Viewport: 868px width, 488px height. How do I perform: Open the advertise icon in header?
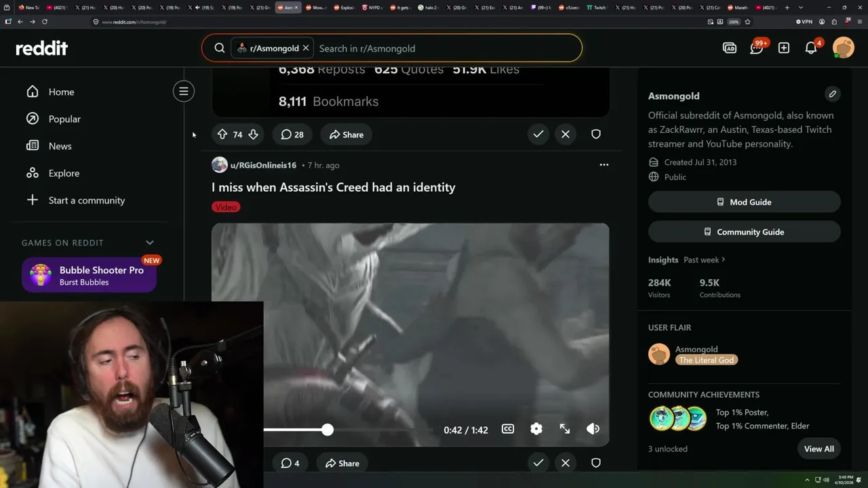[x=730, y=48]
